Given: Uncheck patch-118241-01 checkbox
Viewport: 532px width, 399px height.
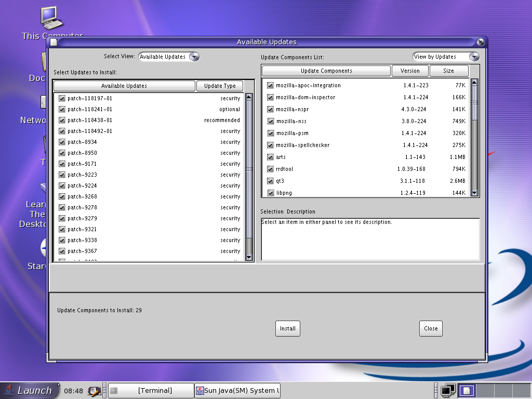Looking at the screenshot, I should [62, 109].
